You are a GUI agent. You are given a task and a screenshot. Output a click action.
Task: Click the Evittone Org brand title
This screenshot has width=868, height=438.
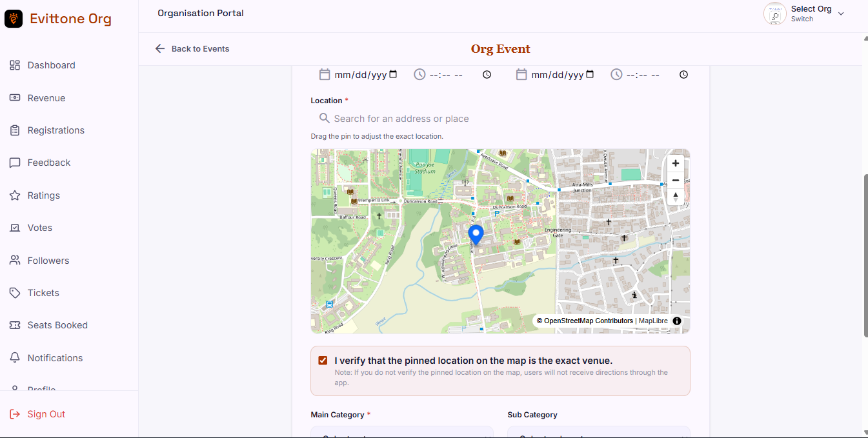pyautogui.click(x=71, y=19)
